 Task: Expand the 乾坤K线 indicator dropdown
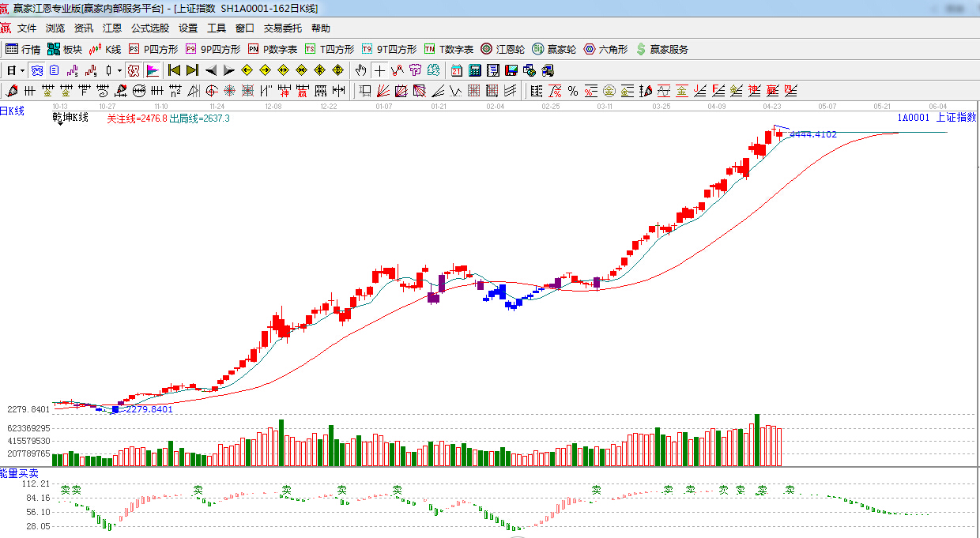(x=60, y=125)
